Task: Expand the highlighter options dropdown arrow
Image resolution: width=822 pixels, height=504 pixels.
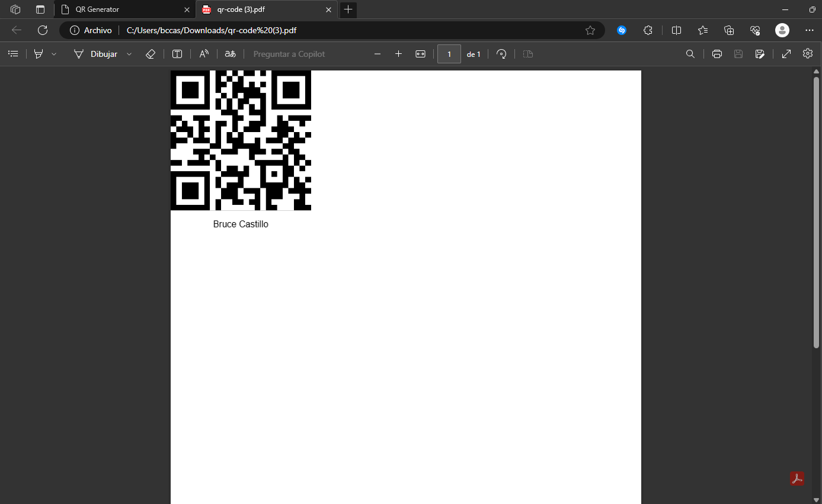Action: [x=54, y=54]
